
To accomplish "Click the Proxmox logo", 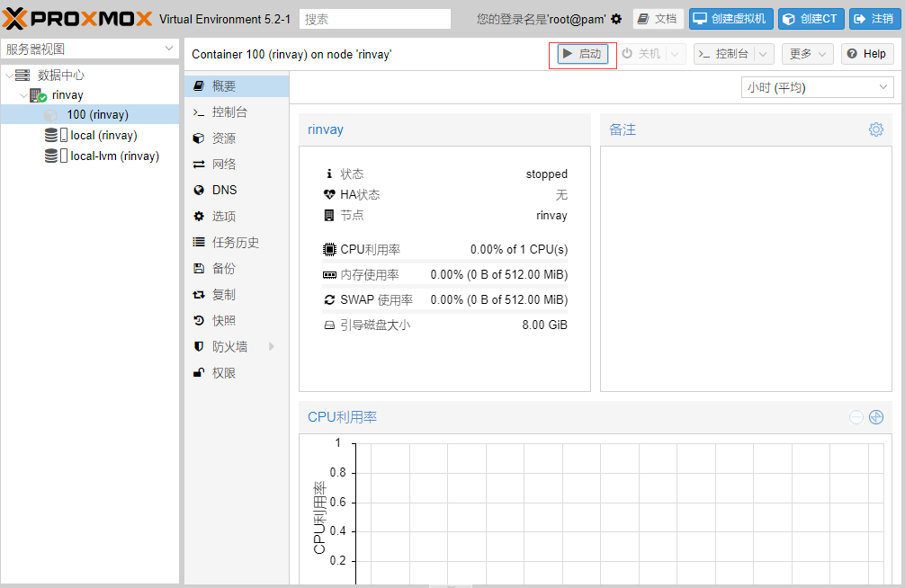I will [x=77, y=19].
